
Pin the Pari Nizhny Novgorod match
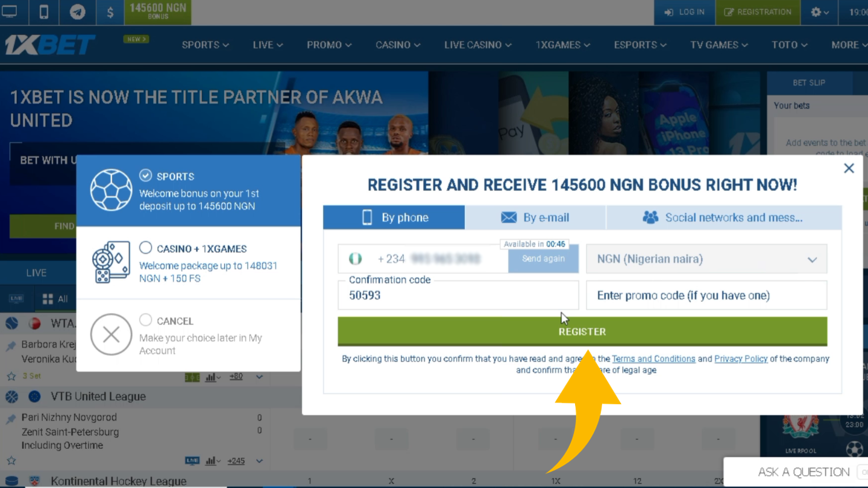(11, 418)
